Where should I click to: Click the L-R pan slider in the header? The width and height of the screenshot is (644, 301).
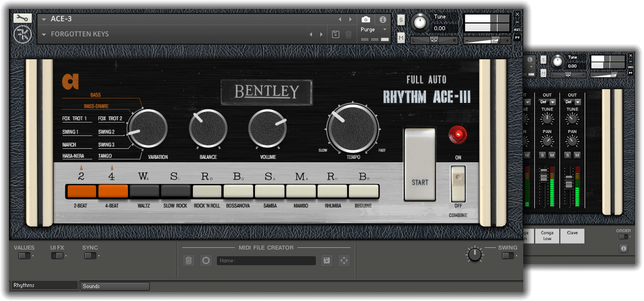(x=434, y=40)
